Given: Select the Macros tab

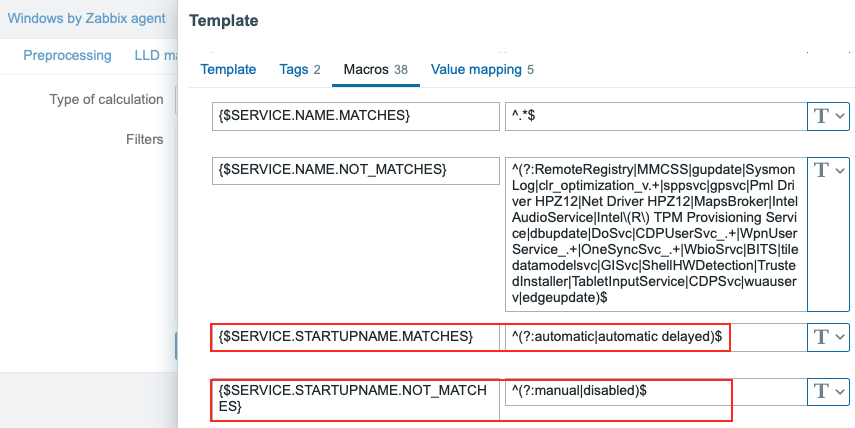Looking at the screenshot, I should [x=375, y=70].
